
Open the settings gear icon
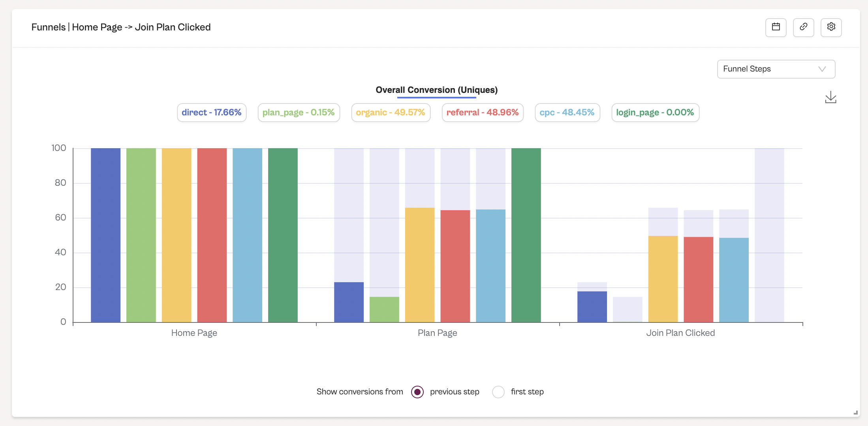click(x=831, y=27)
